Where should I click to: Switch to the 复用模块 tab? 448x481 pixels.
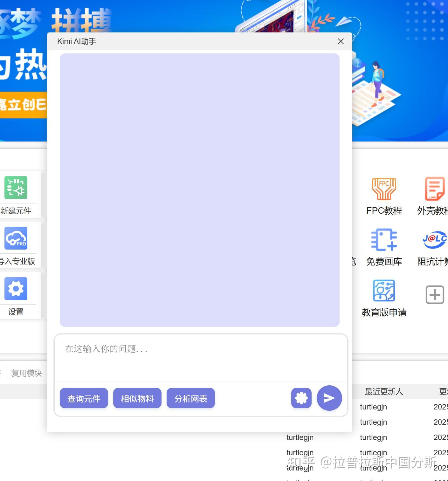click(26, 373)
